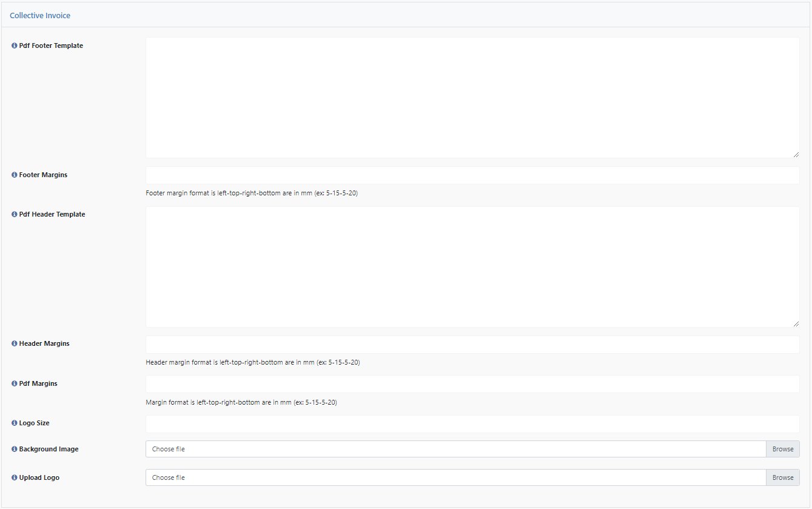Focus the Header Margins input field
The height and width of the screenshot is (509, 812).
(x=472, y=345)
